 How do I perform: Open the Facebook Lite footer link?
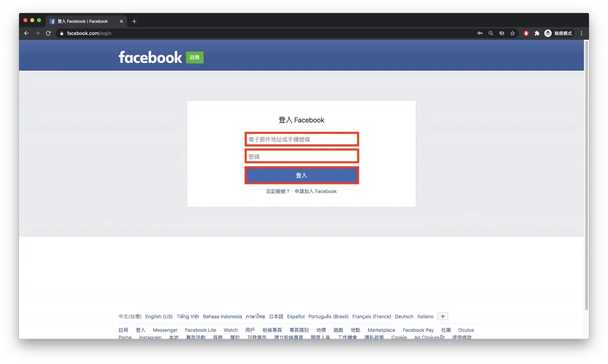coord(201,330)
